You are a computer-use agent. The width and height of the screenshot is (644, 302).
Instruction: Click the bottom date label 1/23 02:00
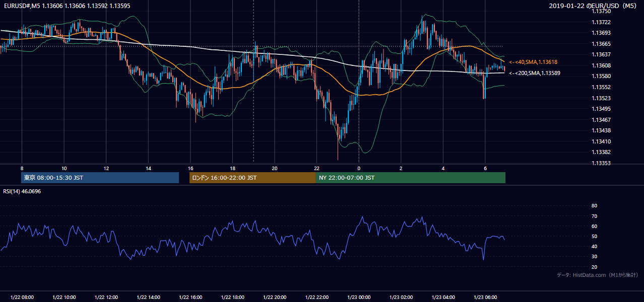[401, 297]
